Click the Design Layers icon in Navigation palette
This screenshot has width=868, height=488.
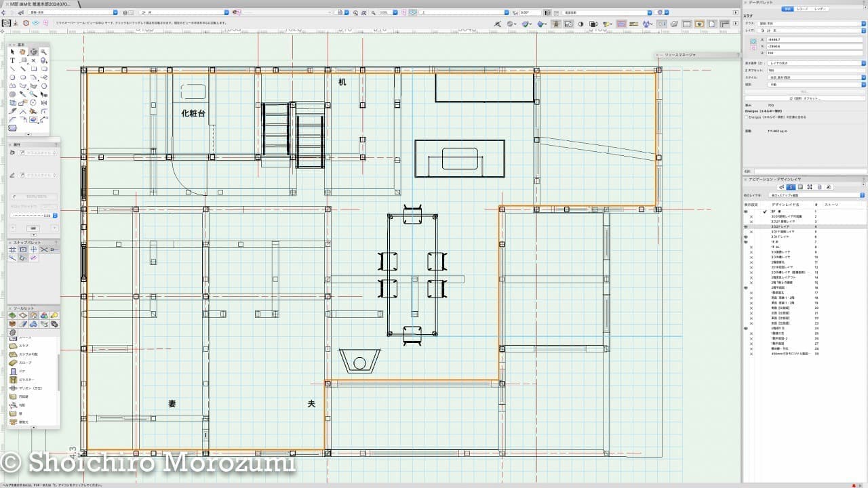791,187
